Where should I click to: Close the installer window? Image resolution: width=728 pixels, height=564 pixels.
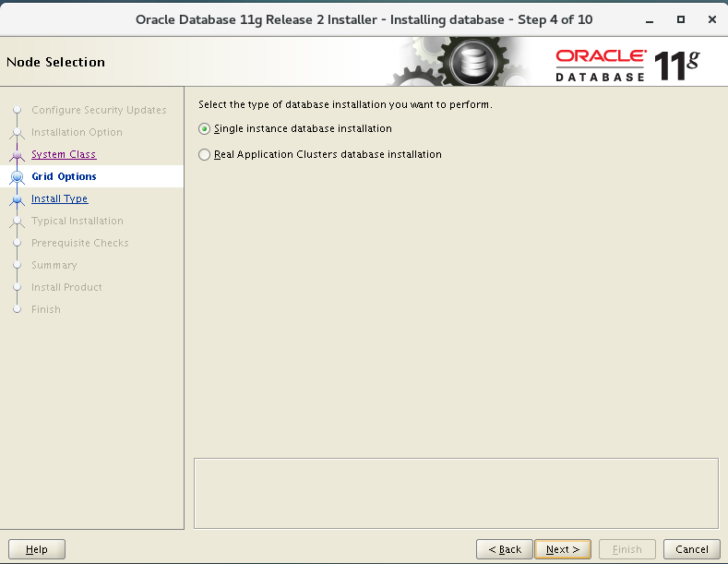click(712, 19)
